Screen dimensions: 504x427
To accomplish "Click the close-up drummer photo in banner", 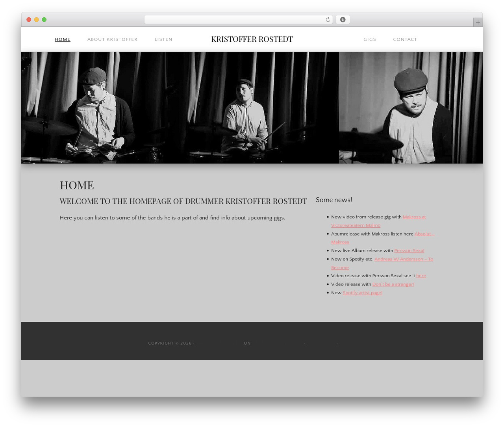I will pyautogui.click(x=411, y=108).
